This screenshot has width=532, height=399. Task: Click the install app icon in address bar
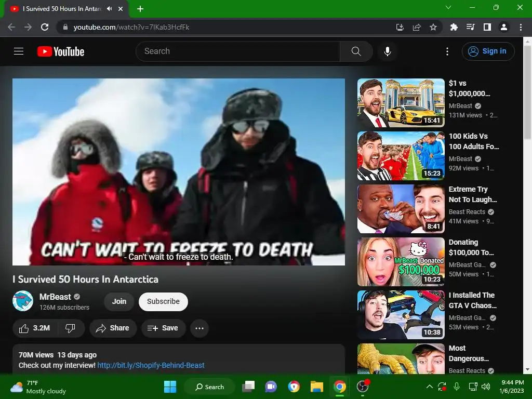pyautogui.click(x=400, y=27)
